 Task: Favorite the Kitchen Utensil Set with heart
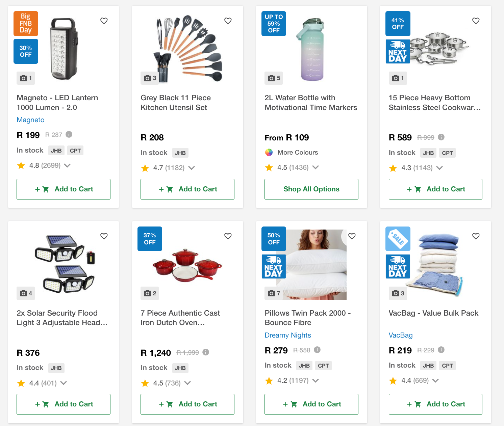[x=228, y=21]
